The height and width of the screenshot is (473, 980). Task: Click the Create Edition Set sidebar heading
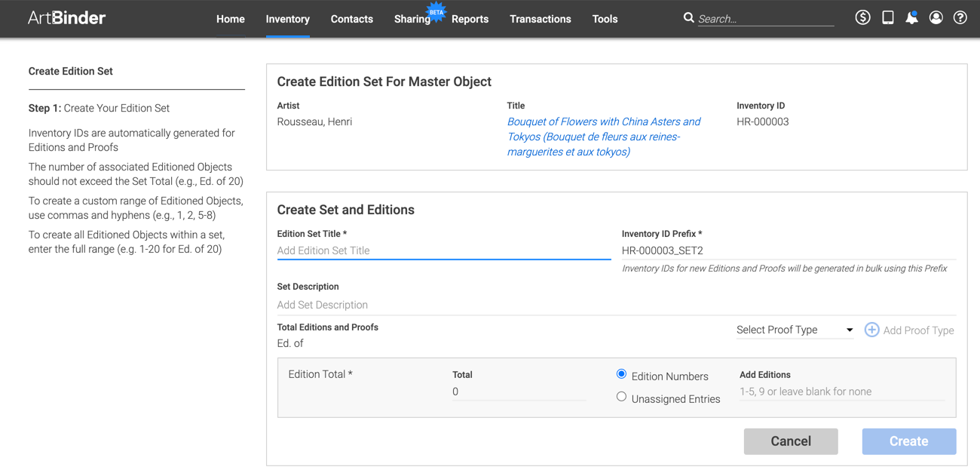coord(71,71)
